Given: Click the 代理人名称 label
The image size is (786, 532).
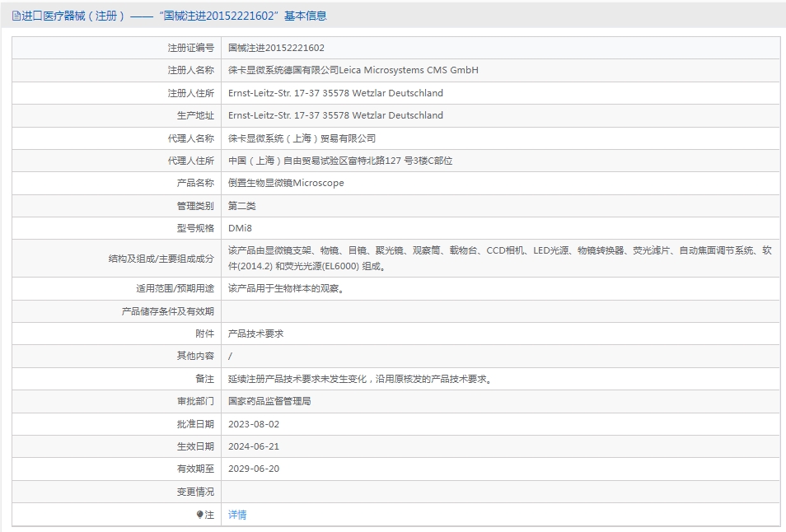Looking at the screenshot, I should (191, 138).
